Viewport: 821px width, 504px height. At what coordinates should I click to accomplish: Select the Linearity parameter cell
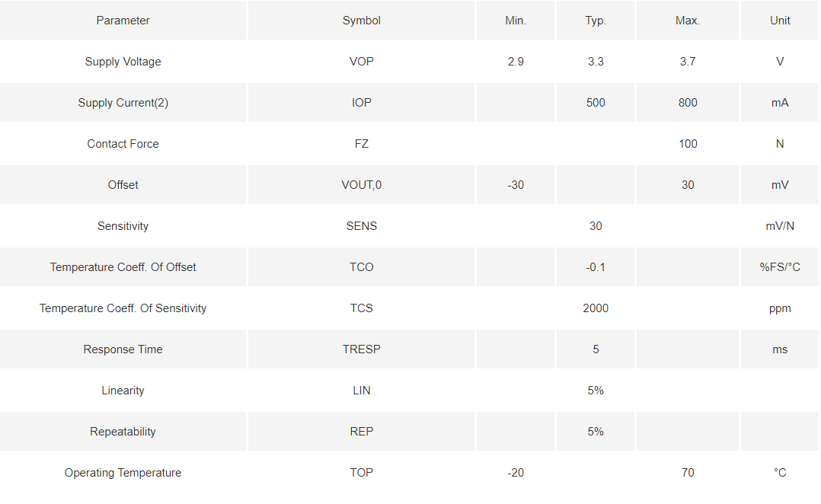123,391
